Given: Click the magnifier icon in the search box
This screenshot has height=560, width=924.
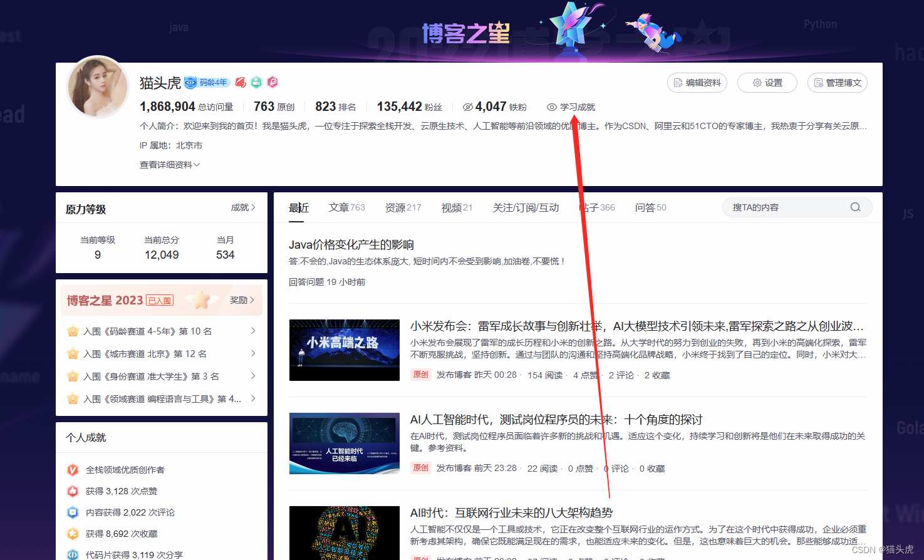Looking at the screenshot, I should point(855,207).
